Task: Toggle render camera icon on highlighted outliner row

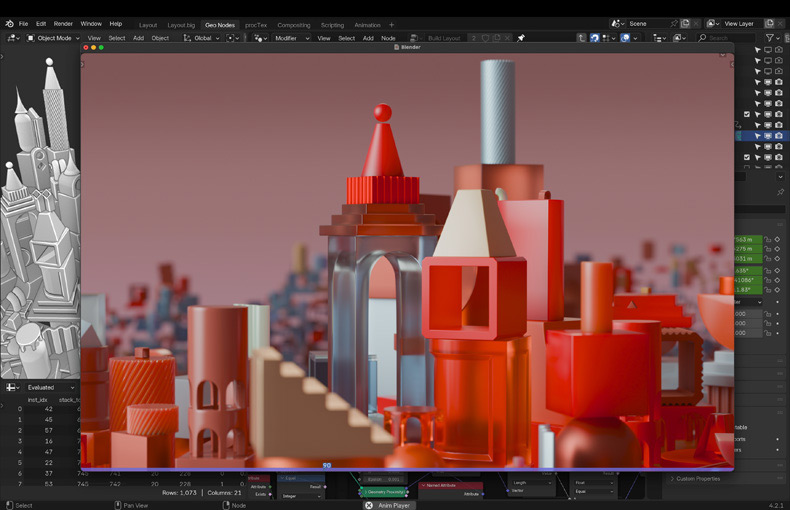Action: point(778,135)
